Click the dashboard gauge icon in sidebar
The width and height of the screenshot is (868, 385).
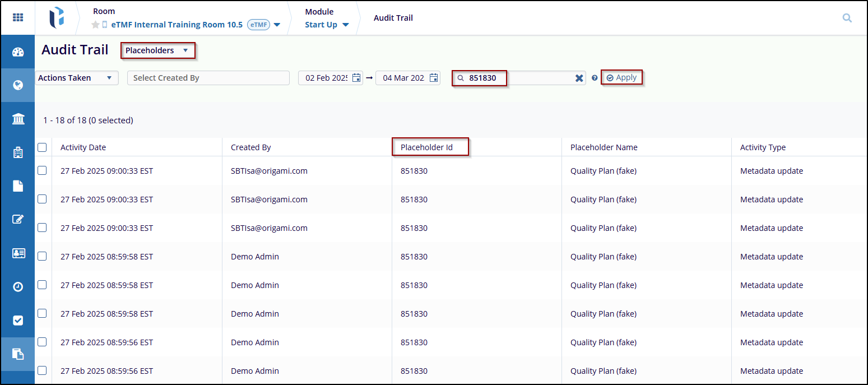pos(18,52)
